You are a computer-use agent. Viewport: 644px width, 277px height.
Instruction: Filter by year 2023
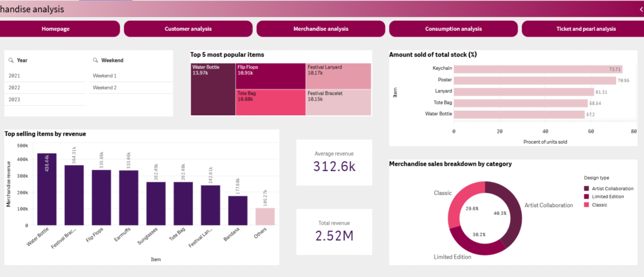pos(45,99)
